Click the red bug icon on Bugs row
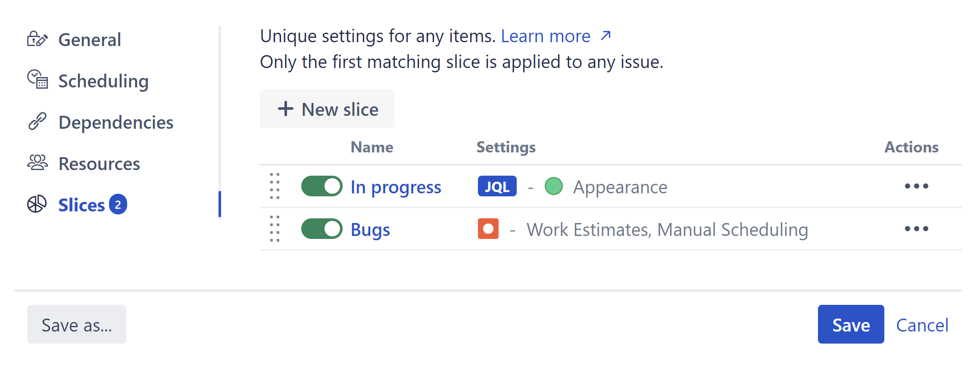This screenshot has width=980, height=372. click(488, 229)
